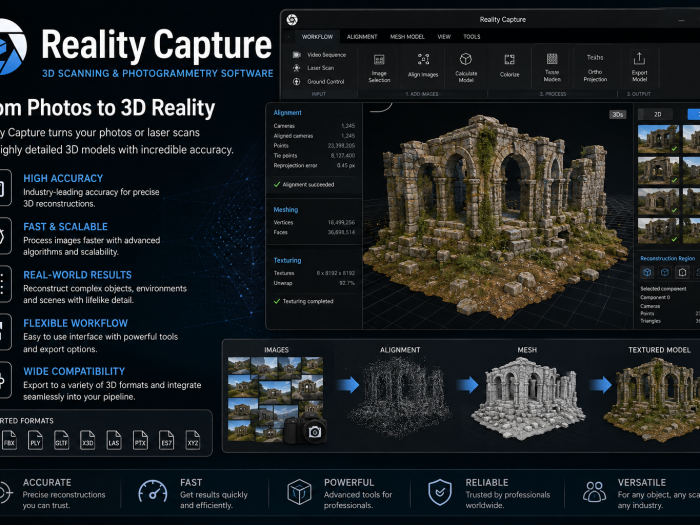This screenshot has width=700, height=525.
Task: Click the Vertices count row
Action: point(314,222)
